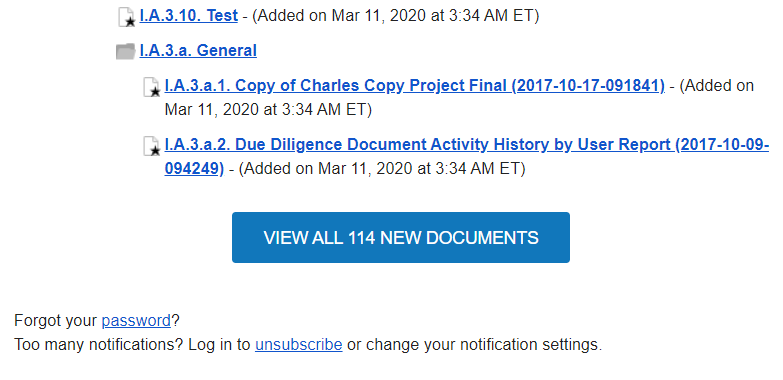Click the (2017-10-17-091841) part of the Charles link
783x380 pixels.
pyautogui.click(x=588, y=86)
